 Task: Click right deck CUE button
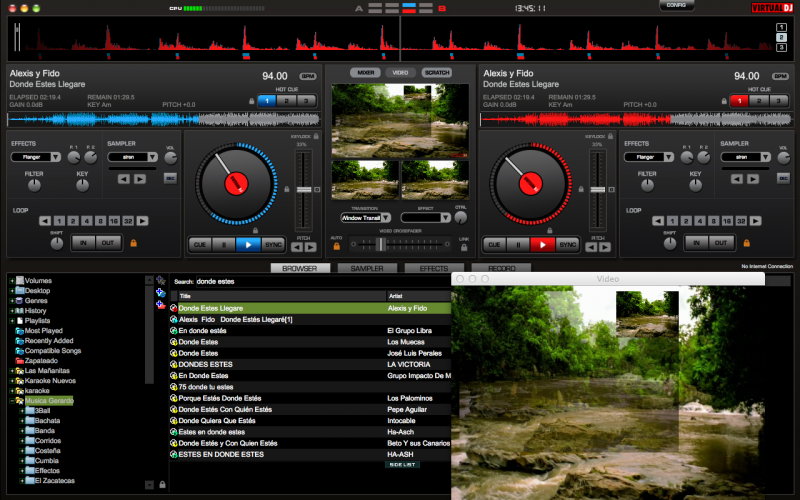[x=494, y=244]
